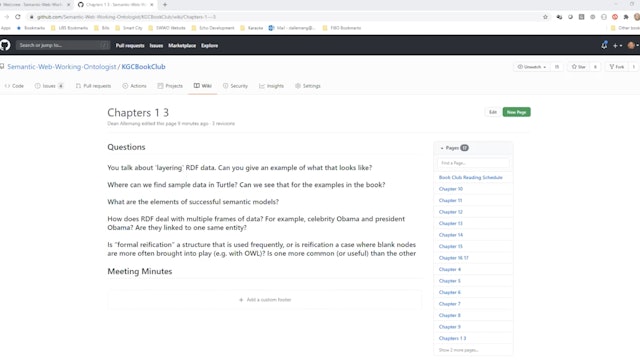
Task: Open the Echo Development bookmarks folder
Action: (x=213, y=28)
